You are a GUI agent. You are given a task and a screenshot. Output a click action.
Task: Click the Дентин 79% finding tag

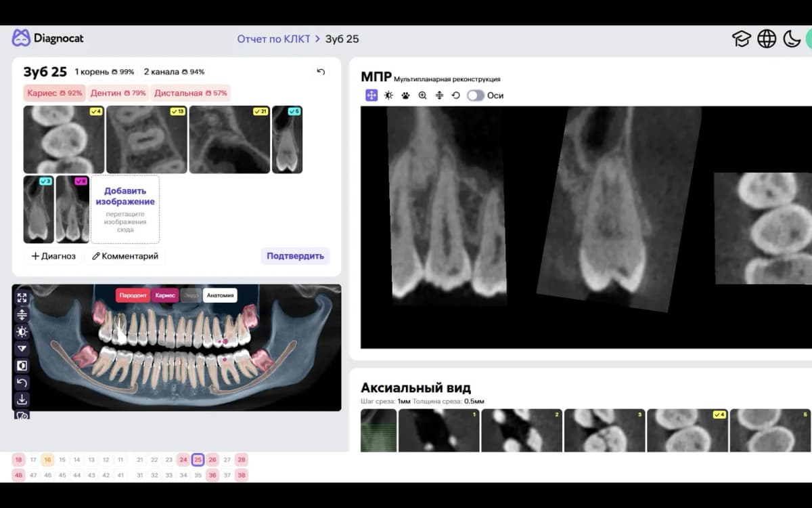[118, 93]
